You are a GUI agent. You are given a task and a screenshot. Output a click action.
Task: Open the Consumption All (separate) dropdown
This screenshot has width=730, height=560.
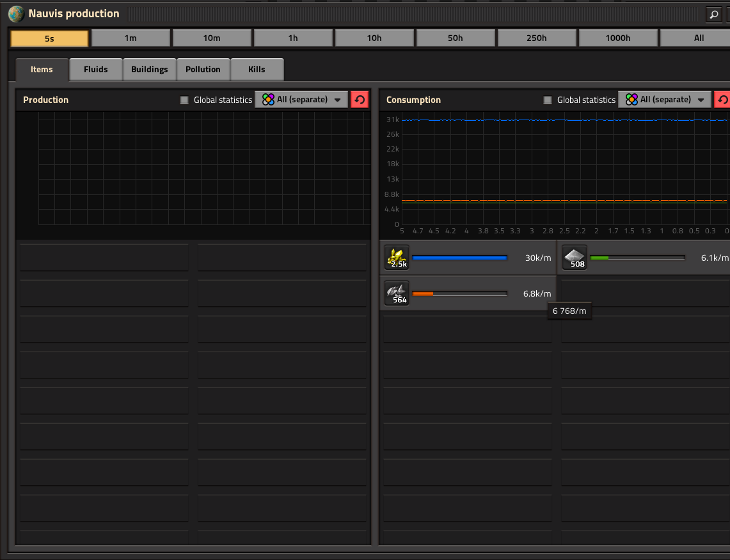[664, 100]
